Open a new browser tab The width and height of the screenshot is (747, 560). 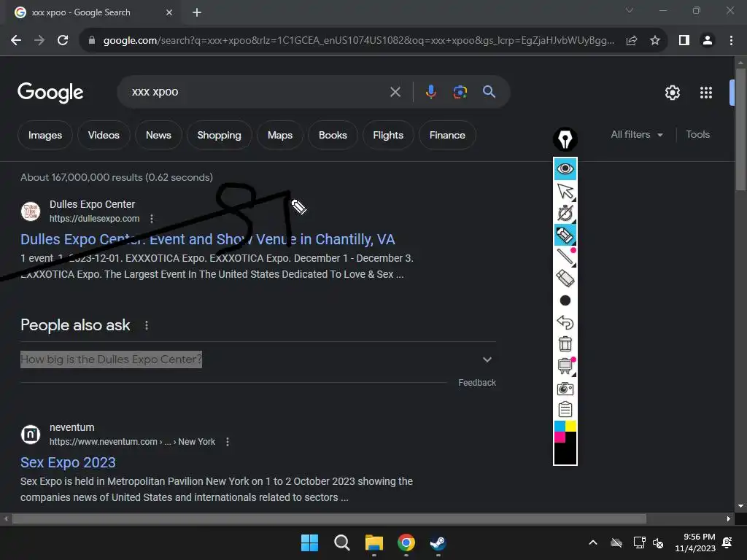pos(197,12)
